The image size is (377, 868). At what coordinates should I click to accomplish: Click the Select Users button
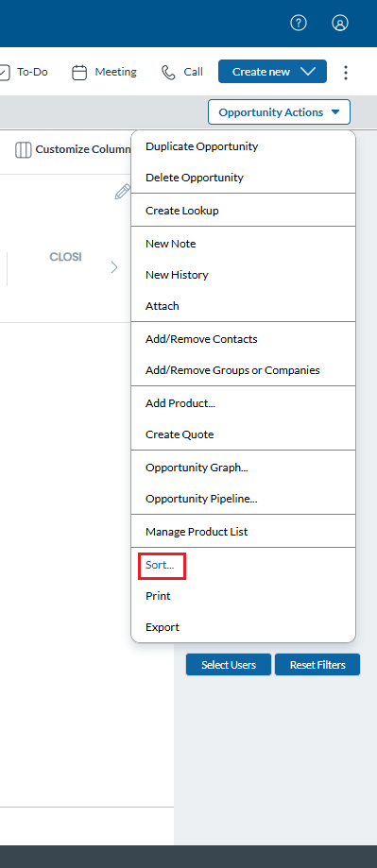click(229, 665)
